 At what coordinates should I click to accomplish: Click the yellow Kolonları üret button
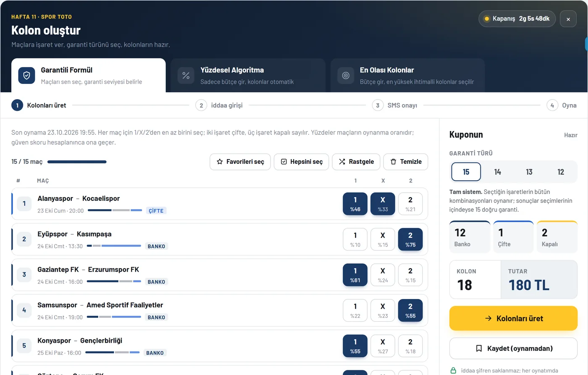tap(513, 318)
